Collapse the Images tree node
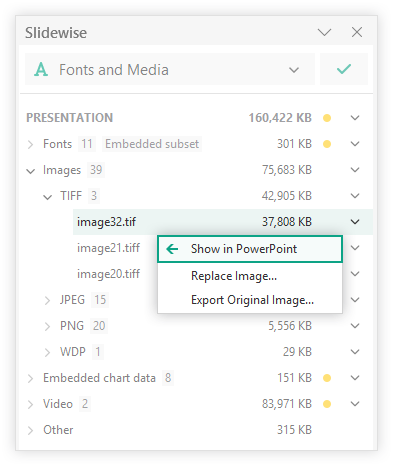 31,171
